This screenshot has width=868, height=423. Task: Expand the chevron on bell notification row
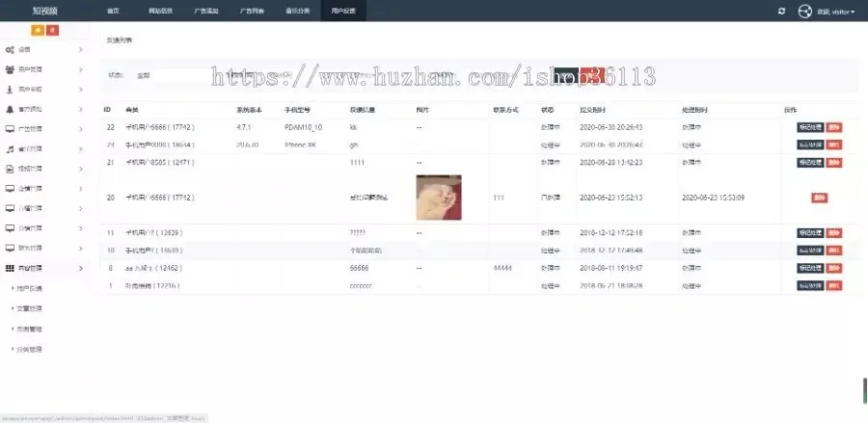click(x=81, y=110)
